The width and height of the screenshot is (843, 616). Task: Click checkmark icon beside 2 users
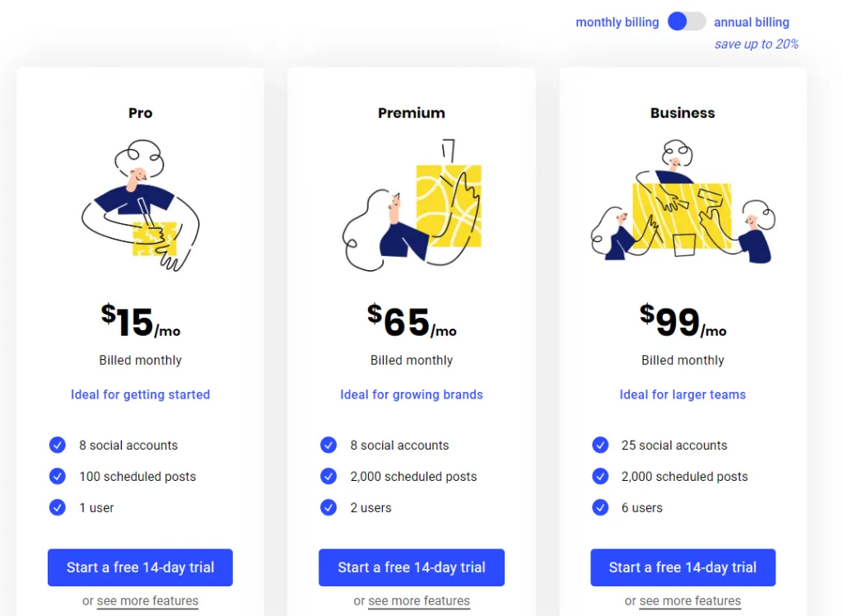click(x=328, y=507)
